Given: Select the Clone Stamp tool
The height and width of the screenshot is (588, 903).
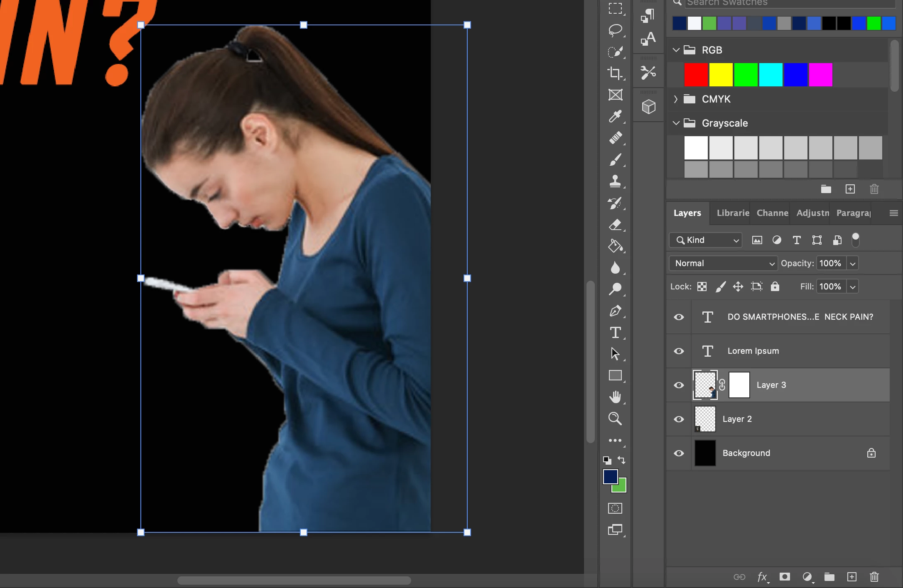Looking at the screenshot, I should click(x=615, y=181).
